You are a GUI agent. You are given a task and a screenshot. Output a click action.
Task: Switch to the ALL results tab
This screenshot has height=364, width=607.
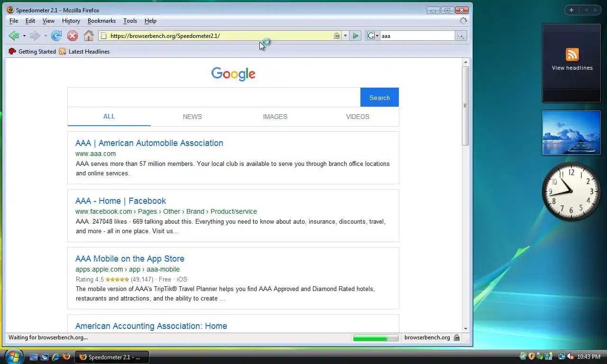pyautogui.click(x=109, y=117)
